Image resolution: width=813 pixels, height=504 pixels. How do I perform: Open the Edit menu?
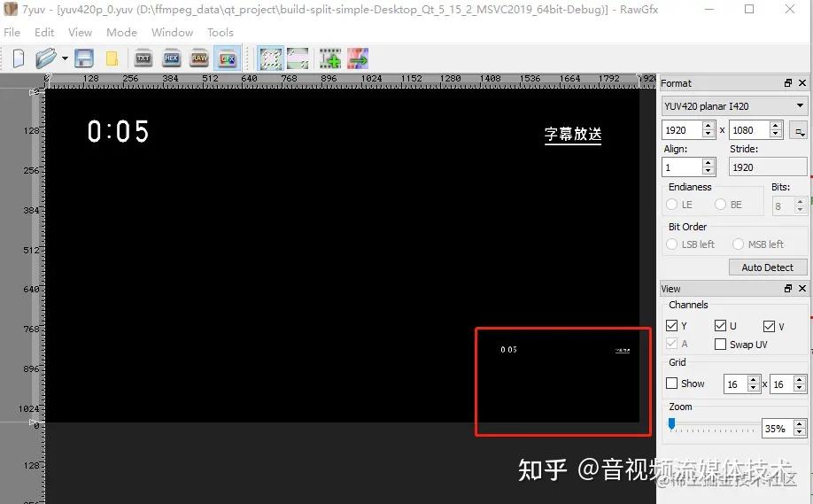[x=44, y=32]
